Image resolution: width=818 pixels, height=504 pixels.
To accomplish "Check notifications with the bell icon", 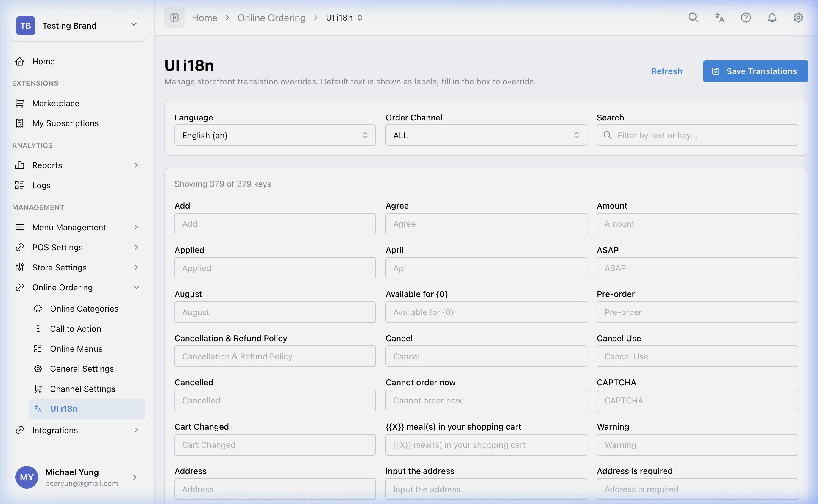I will [772, 18].
